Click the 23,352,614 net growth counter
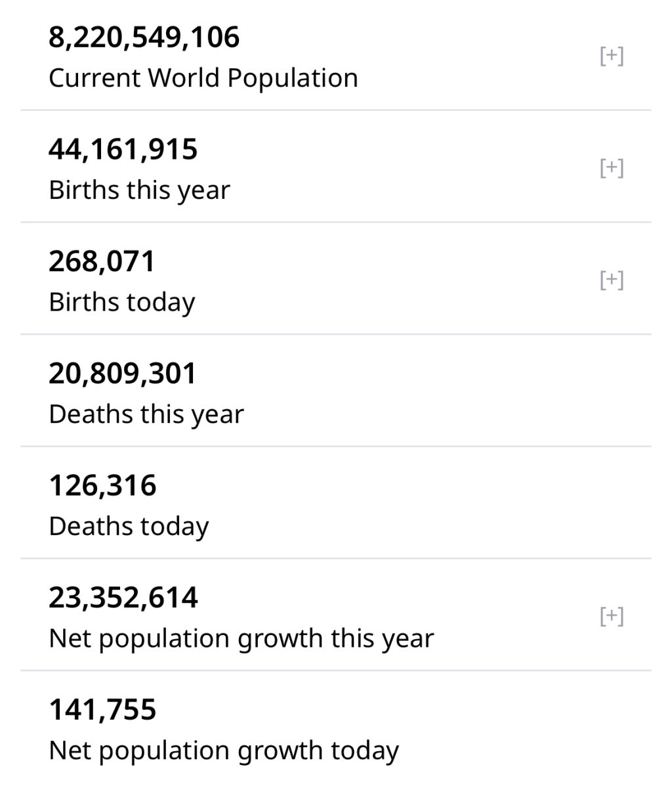This screenshot has height=788, width=672. click(x=123, y=598)
